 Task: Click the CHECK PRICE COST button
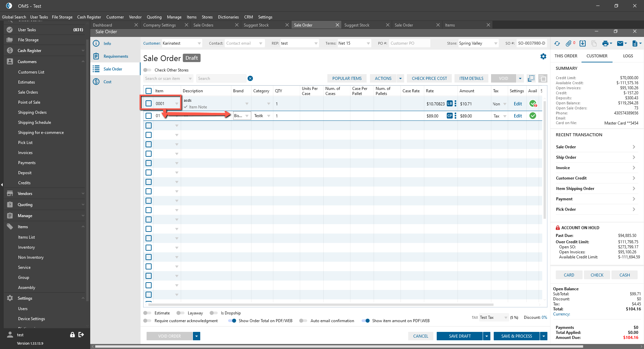(429, 79)
